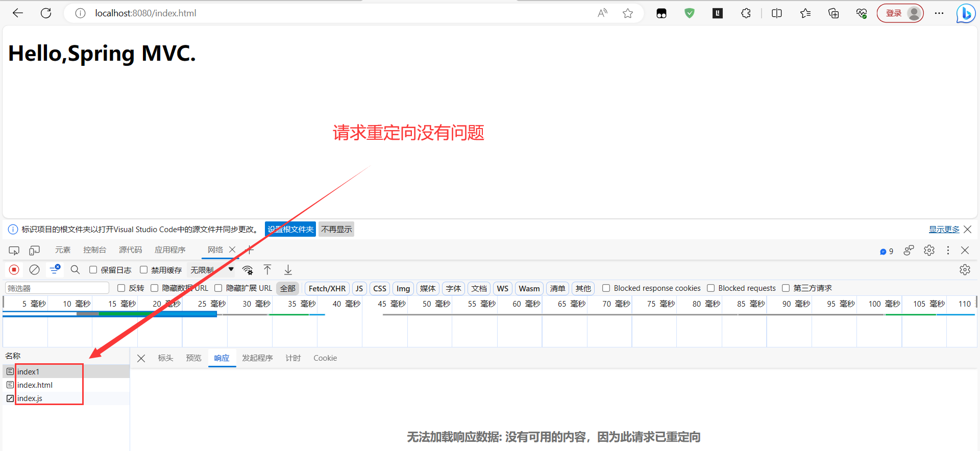980x451 pixels.
Task: Enable disable cache checkbox 禁用缓存
Action: point(144,270)
